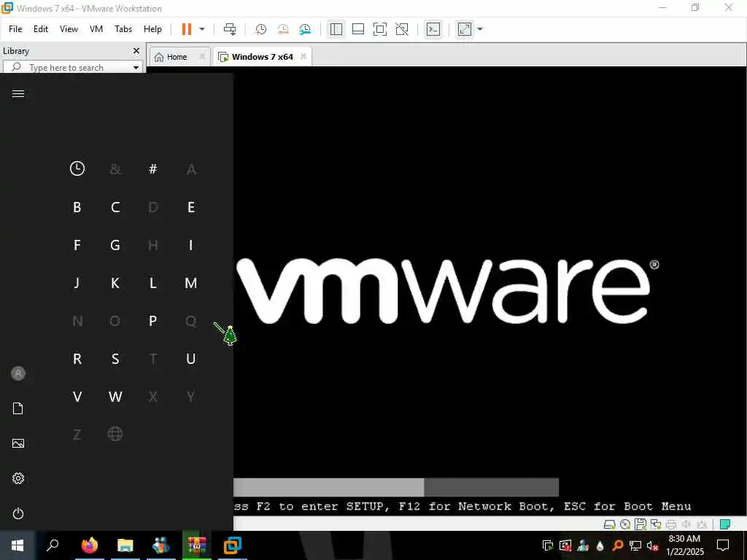Viewport: 747px width, 560px height.
Task: Jump to apps starting with F
Action: tap(77, 245)
